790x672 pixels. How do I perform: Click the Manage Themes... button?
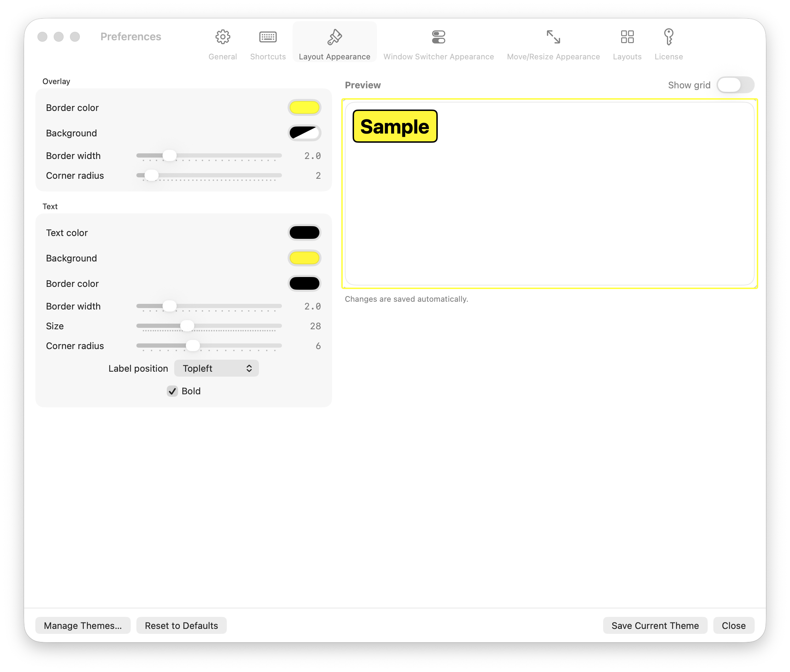pyautogui.click(x=83, y=625)
